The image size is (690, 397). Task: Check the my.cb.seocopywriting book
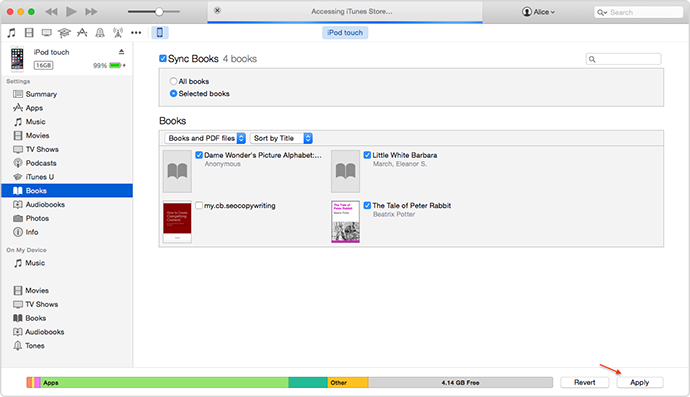199,206
